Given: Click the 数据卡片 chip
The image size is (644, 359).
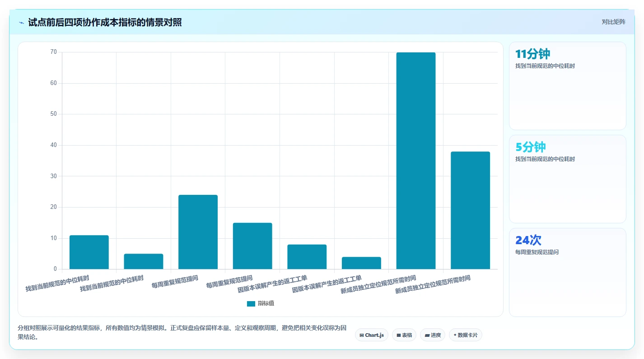Looking at the screenshot, I should pyautogui.click(x=466, y=335).
